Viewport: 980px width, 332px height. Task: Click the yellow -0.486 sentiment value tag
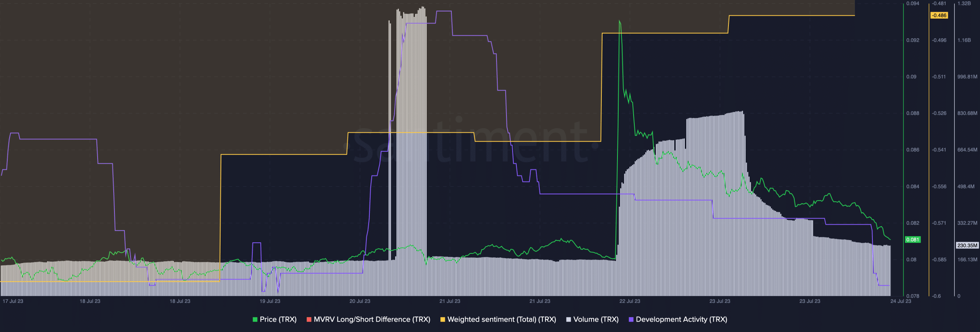(939, 15)
